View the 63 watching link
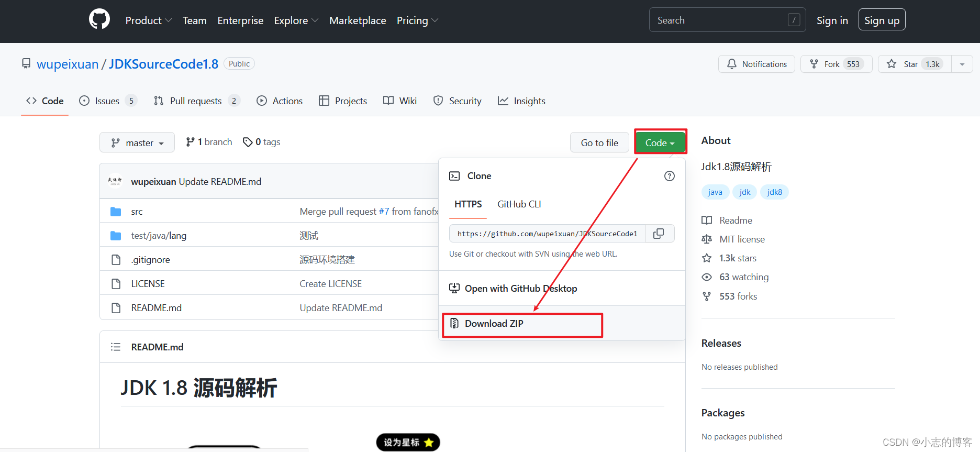980x452 pixels. (x=736, y=277)
